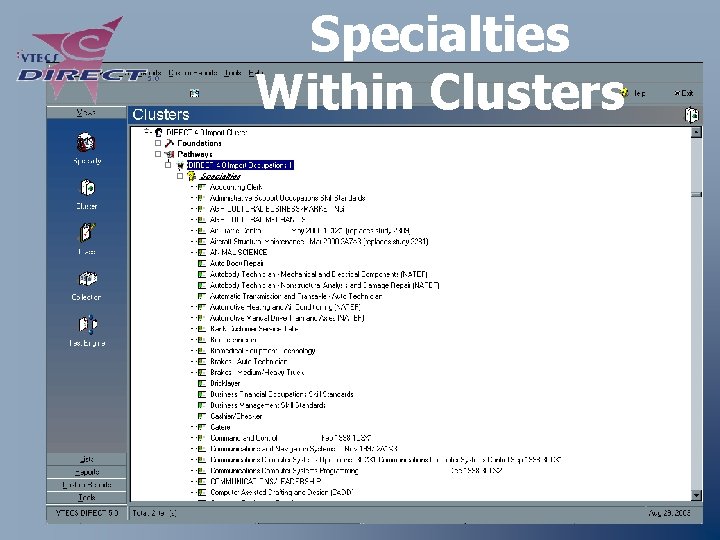Click the green icon beside Caterer
The width and height of the screenshot is (720, 540).
click(x=202, y=428)
